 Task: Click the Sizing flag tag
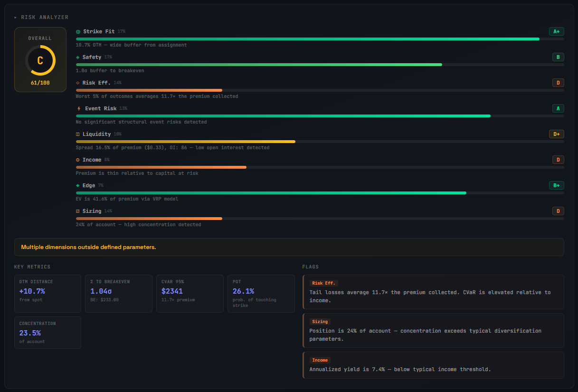tap(320, 322)
